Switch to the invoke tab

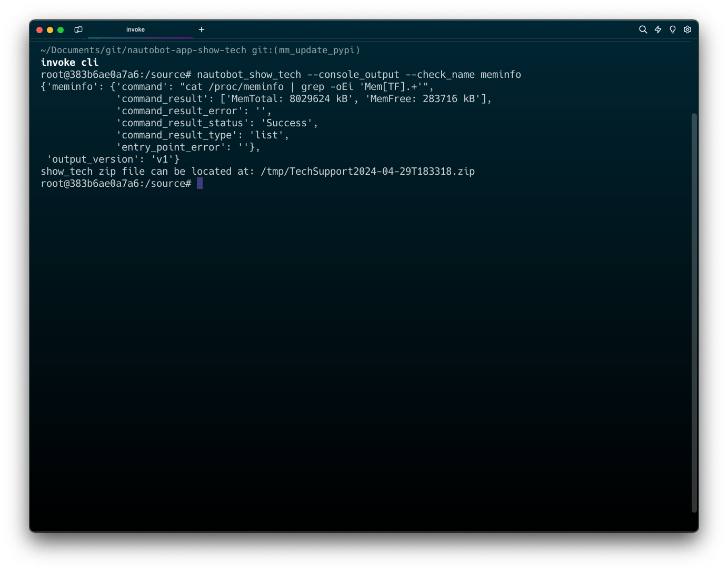pos(135,29)
